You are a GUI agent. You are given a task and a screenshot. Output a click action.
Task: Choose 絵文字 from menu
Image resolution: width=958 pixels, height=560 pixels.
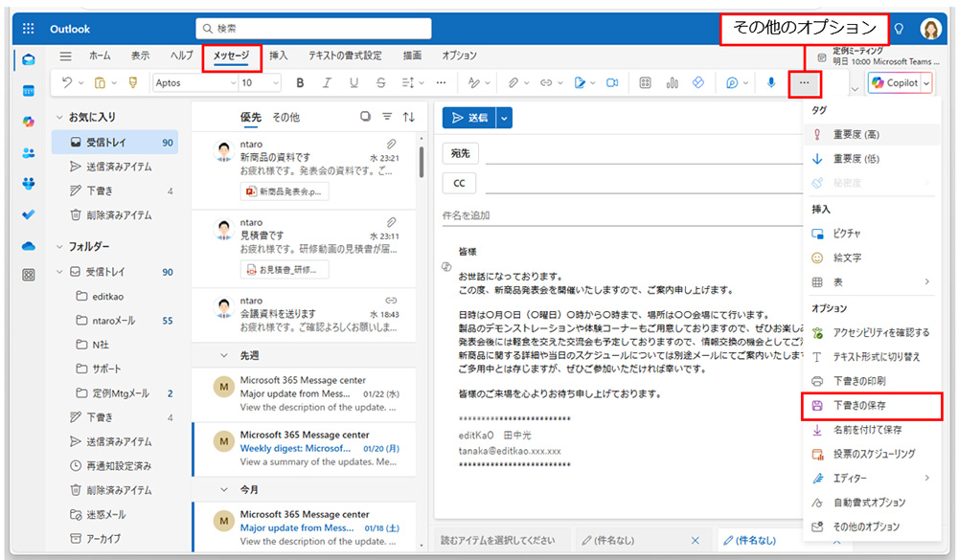coord(872,258)
